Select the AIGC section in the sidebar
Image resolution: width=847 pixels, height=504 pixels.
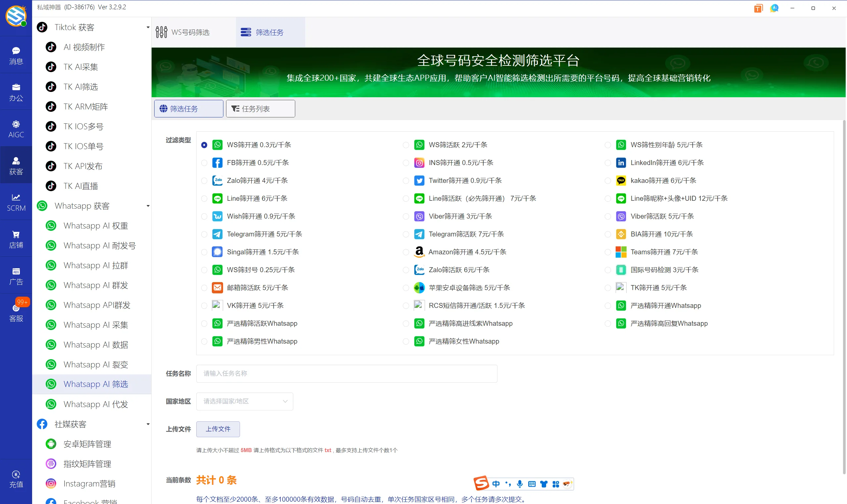(x=16, y=128)
